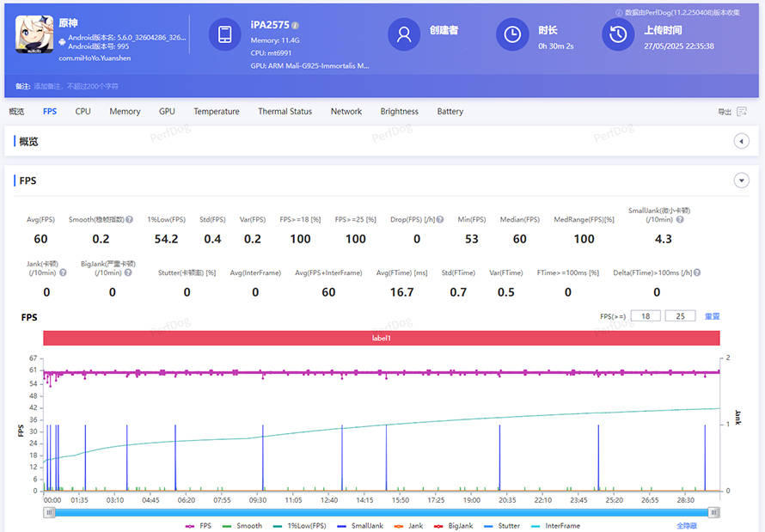Click help icon next to Delta(FTime)>100ms

pos(696,272)
